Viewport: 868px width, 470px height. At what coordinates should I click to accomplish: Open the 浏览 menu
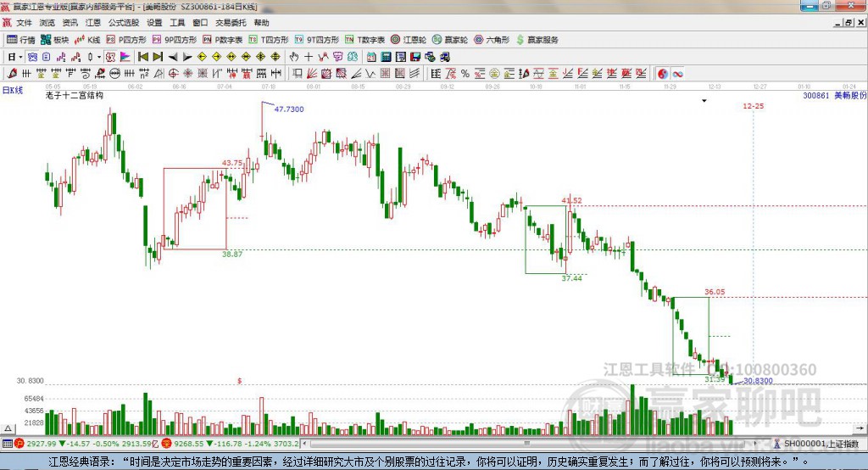[47, 23]
